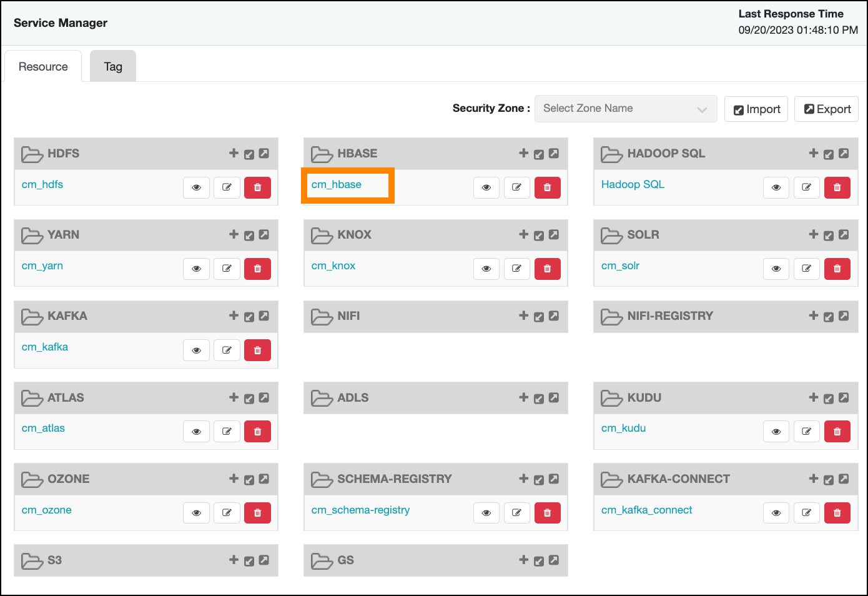Delete the cm_kafka service
The width and height of the screenshot is (868, 596).
(x=257, y=350)
